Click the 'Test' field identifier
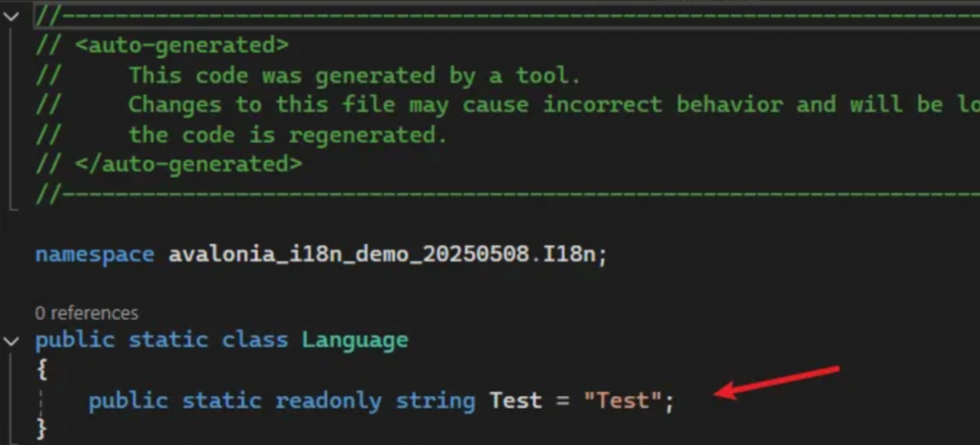Viewport: 980px width, 445px height. [516, 400]
